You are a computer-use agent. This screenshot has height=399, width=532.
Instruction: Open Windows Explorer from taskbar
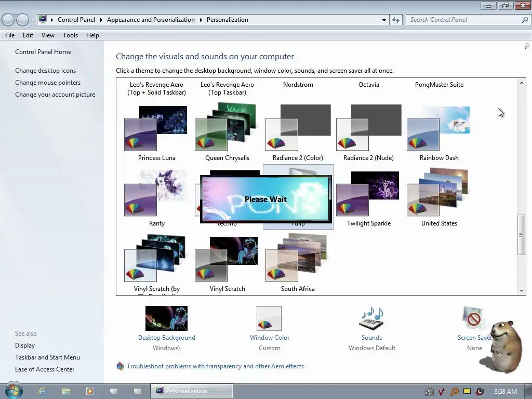(x=66, y=391)
